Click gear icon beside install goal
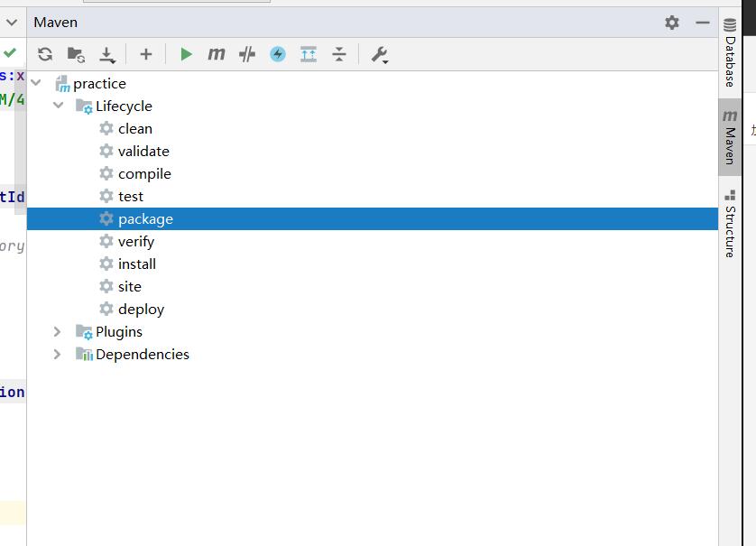Image resolution: width=756 pixels, height=546 pixels. [x=106, y=264]
